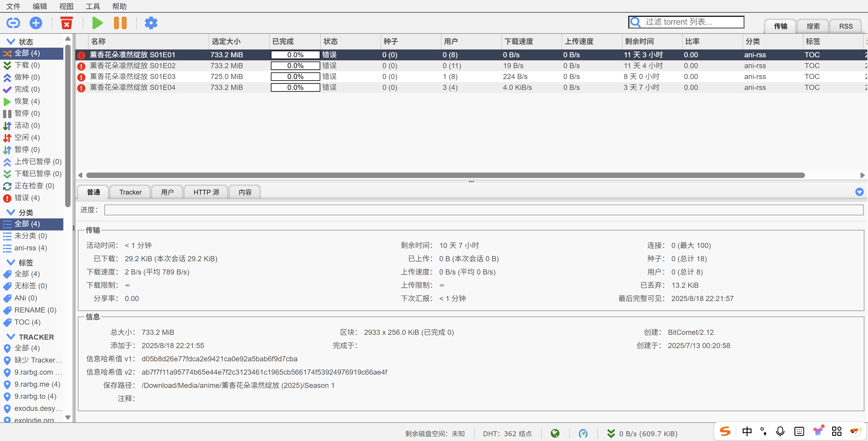This screenshot has width=868, height=441.
Task: Select the 下载 (0) status filter
Action: tap(32, 65)
